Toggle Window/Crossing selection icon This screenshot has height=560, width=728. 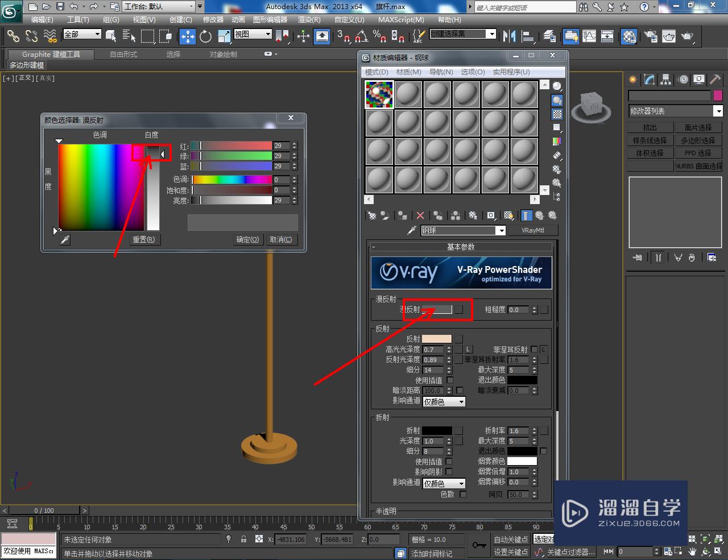click(x=166, y=36)
